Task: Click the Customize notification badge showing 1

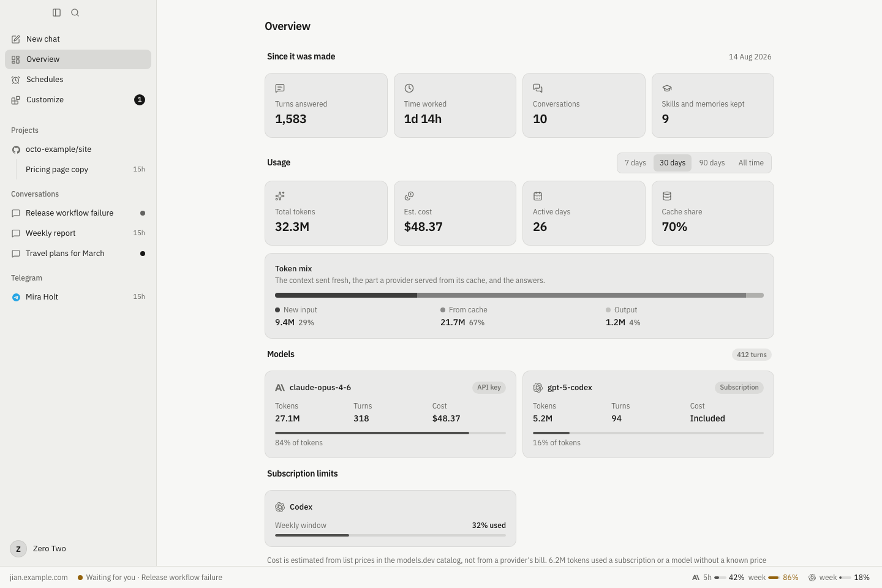Action: click(140, 100)
